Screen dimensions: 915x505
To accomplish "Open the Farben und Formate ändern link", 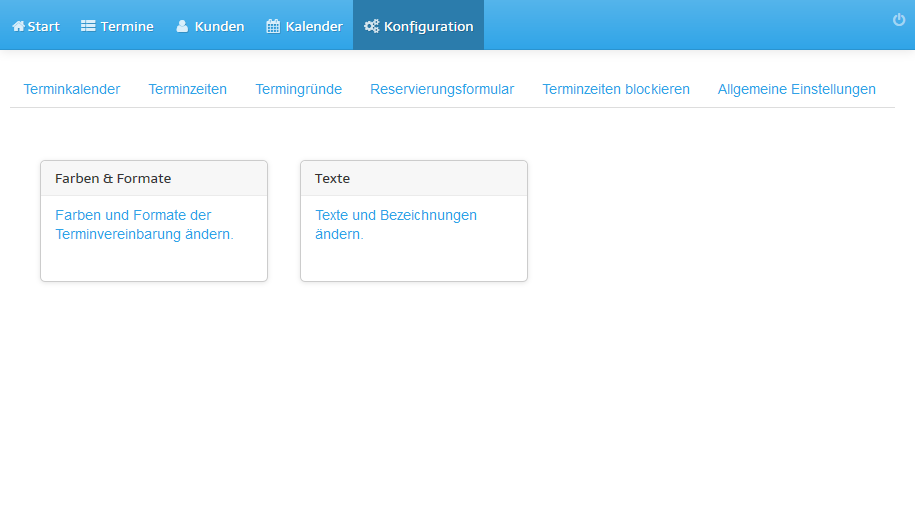I will (144, 225).
